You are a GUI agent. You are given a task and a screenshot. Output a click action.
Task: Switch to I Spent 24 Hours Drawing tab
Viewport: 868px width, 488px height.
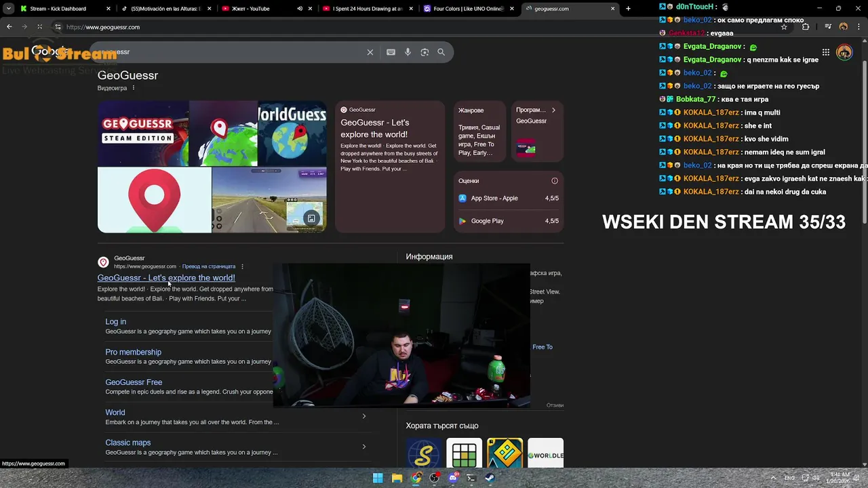pyautogui.click(x=369, y=9)
